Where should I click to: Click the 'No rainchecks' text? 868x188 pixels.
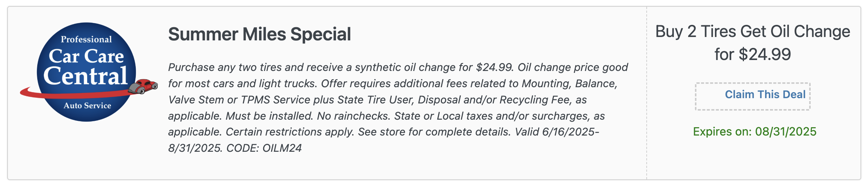pyautogui.click(x=353, y=116)
